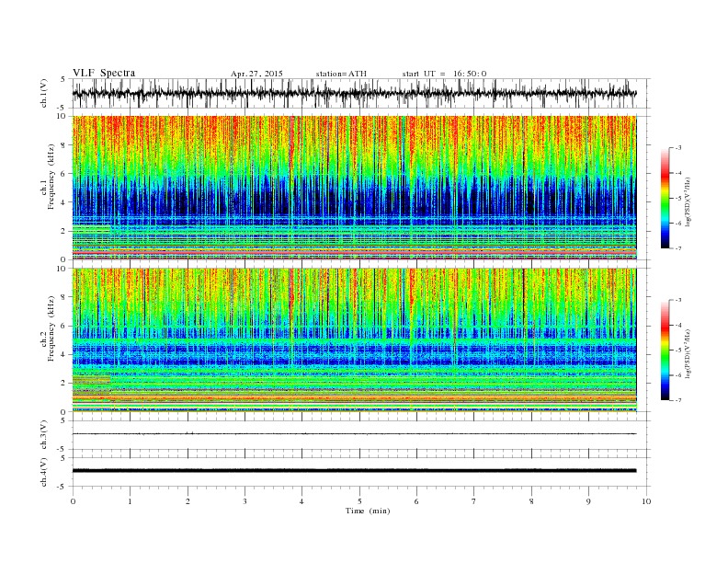Click the "station=ATH" header label

click(x=341, y=74)
